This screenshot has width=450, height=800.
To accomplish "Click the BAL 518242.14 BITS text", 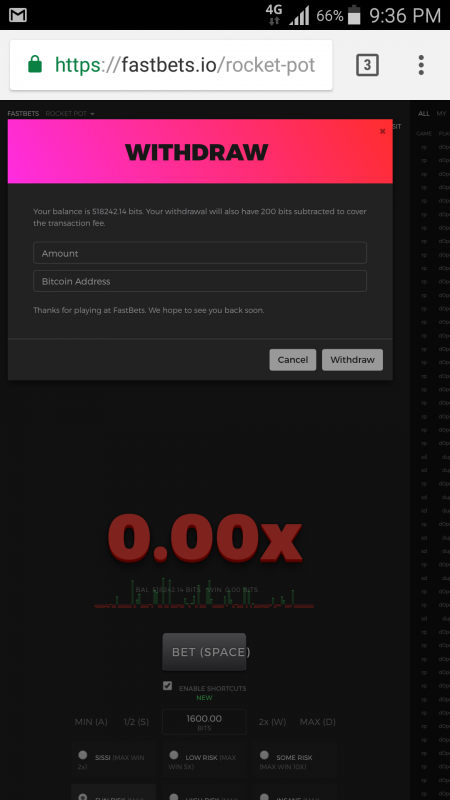I will click(168, 589).
